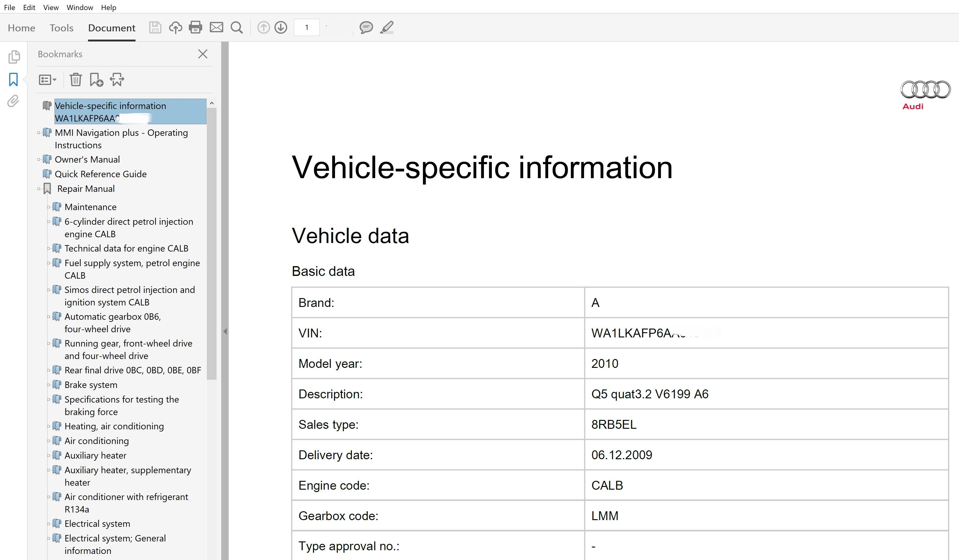Delete the selected bookmark with the trash icon
This screenshot has width=959, height=560.
76,79
